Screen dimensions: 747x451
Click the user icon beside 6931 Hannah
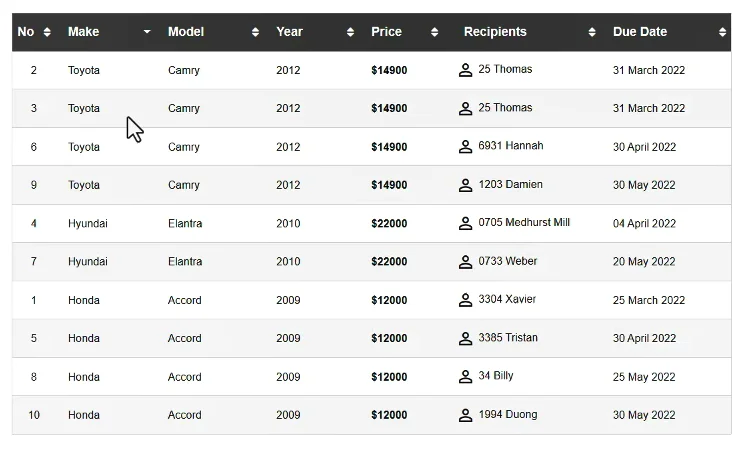(x=465, y=147)
